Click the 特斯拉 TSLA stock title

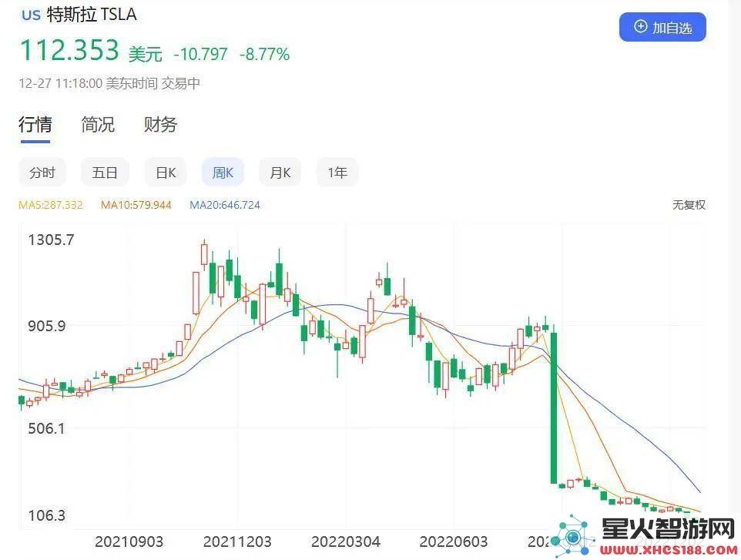pos(92,15)
